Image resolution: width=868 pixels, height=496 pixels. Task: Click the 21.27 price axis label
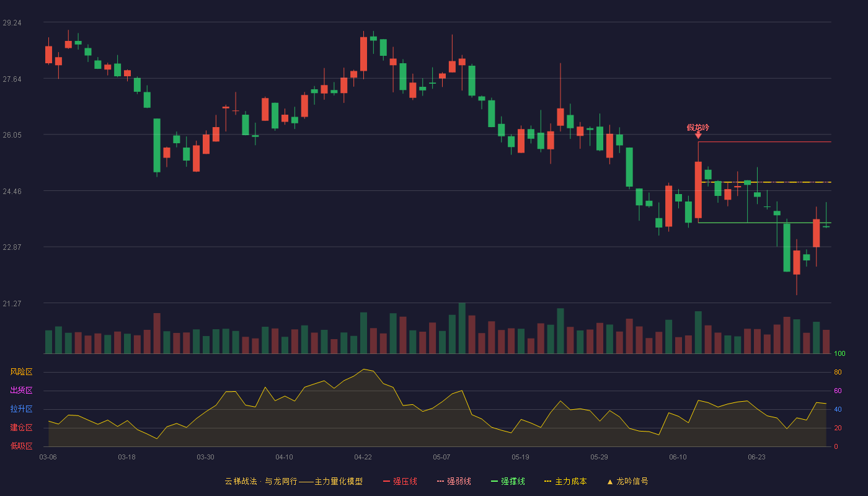tap(12, 304)
